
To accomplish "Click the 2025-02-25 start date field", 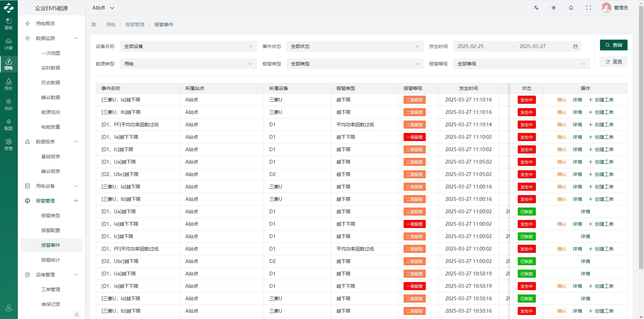I will [x=471, y=46].
